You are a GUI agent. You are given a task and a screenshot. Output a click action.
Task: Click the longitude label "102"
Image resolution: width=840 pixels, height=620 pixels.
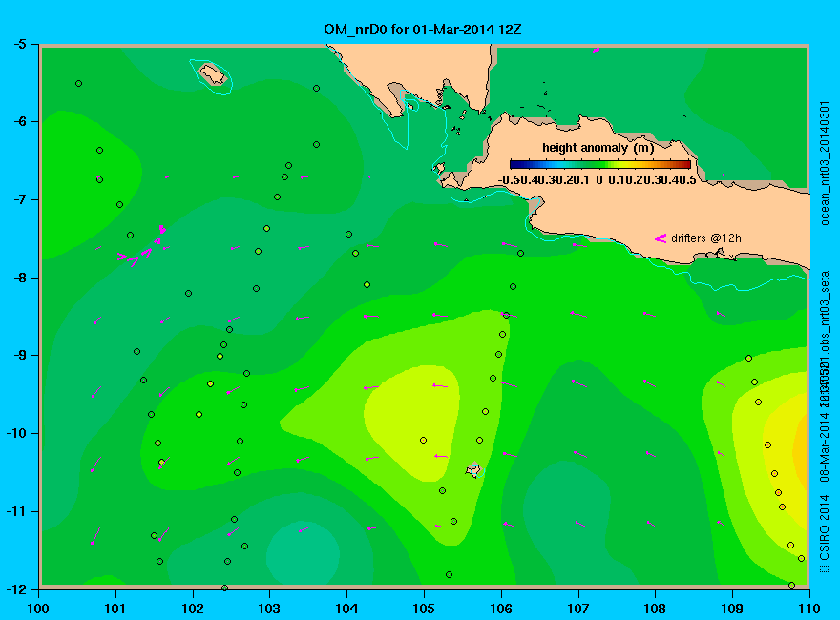pos(192,609)
